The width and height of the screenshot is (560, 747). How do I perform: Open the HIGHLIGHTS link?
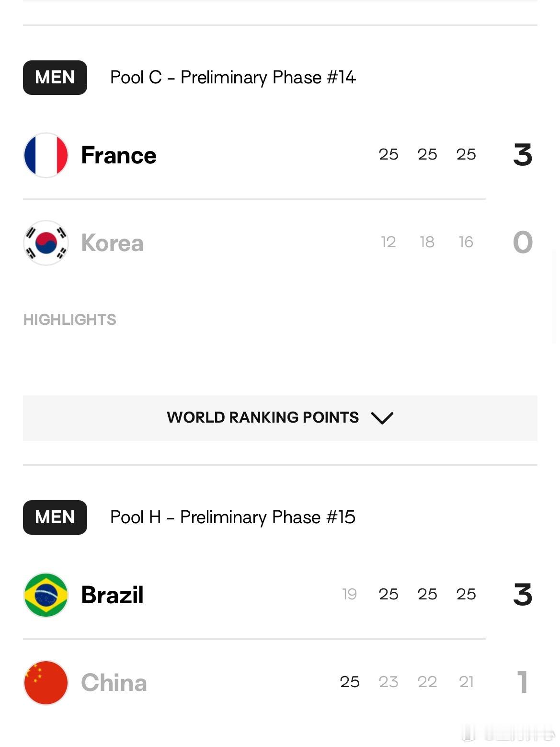70,320
